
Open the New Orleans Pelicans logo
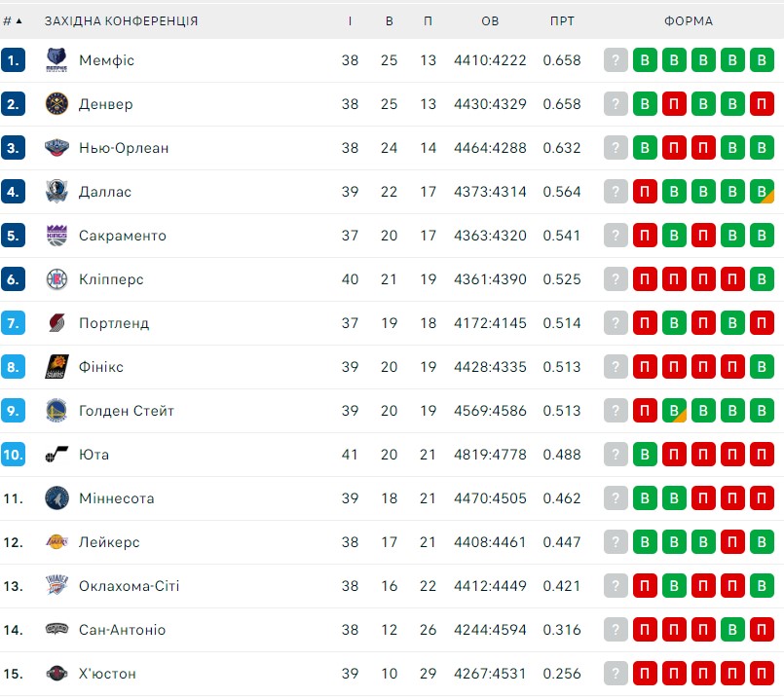pyautogui.click(x=56, y=148)
